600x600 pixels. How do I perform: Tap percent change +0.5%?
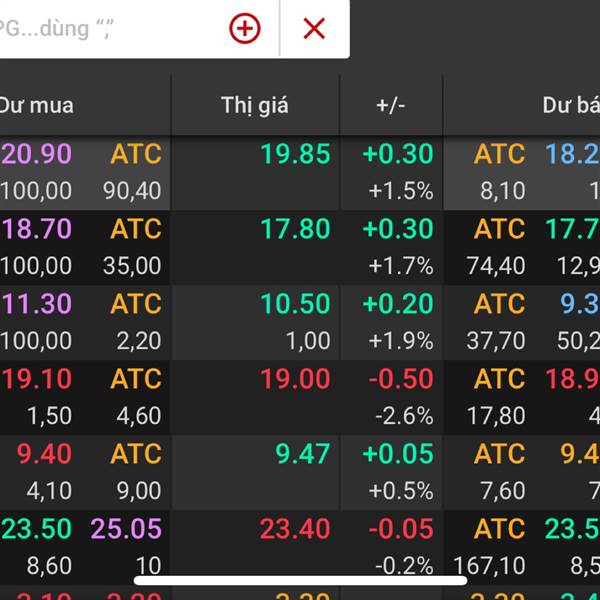click(401, 491)
